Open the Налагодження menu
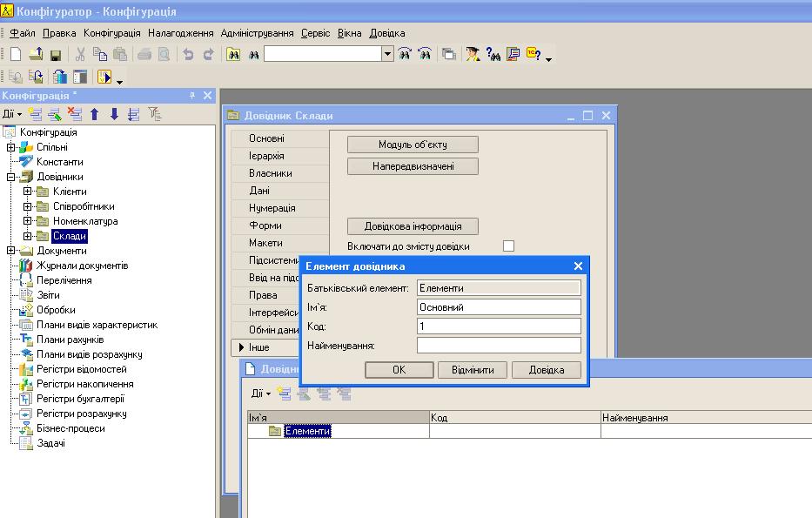Screen dimensions: 812x518 (181, 33)
